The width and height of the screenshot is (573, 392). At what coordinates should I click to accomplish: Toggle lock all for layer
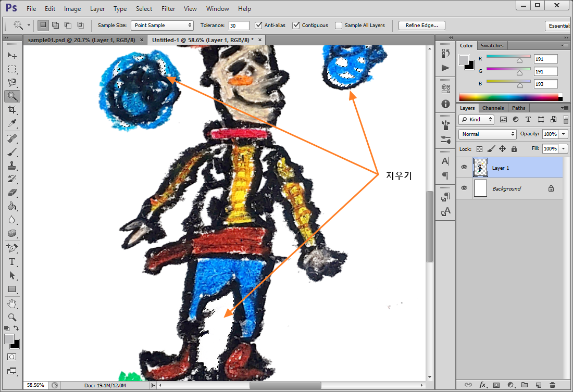click(514, 149)
